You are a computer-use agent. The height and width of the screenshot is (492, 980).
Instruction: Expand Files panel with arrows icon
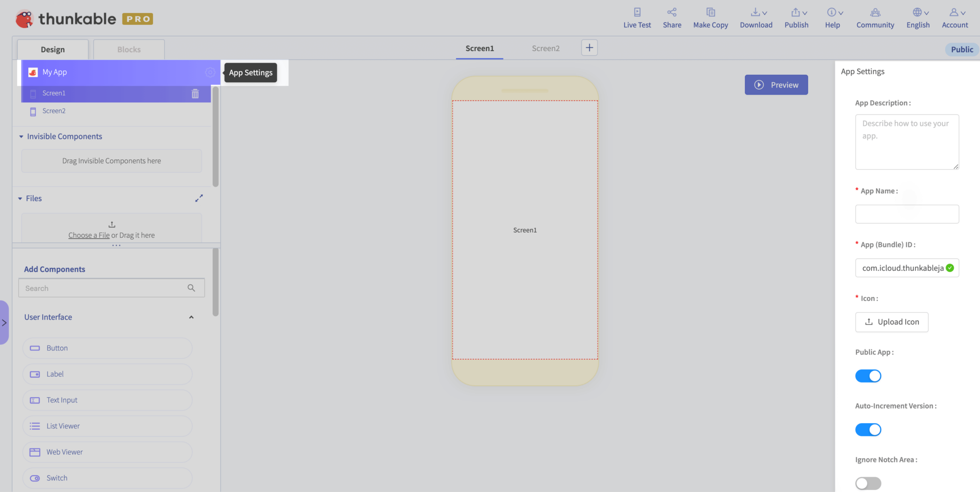pyautogui.click(x=199, y=198)
